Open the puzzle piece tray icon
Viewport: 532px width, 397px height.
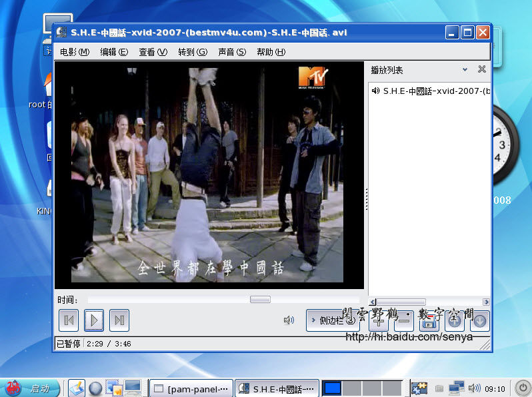[420, 388]
